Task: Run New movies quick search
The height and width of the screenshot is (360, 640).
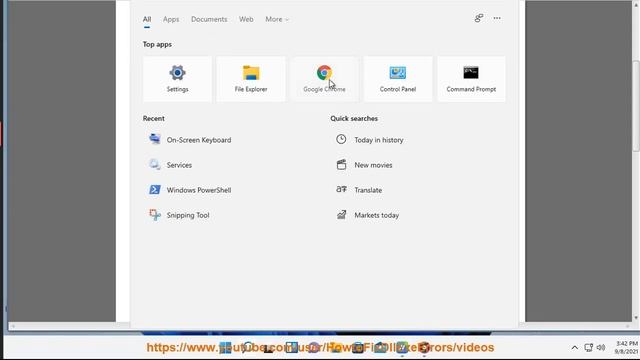Action: tap(364, 165)
